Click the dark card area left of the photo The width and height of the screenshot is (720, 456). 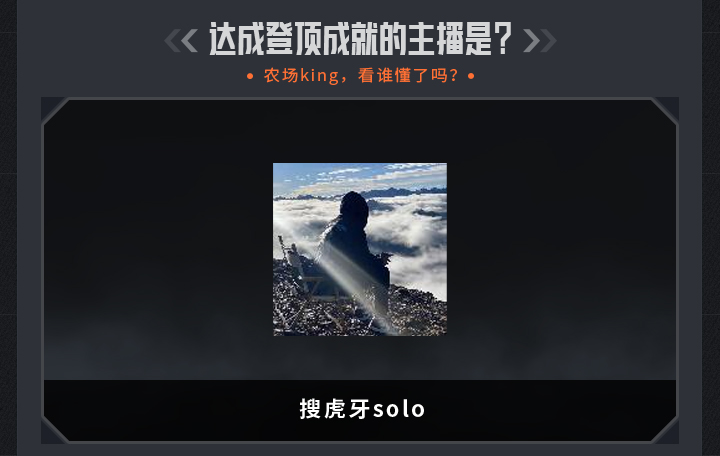(158, 239)
